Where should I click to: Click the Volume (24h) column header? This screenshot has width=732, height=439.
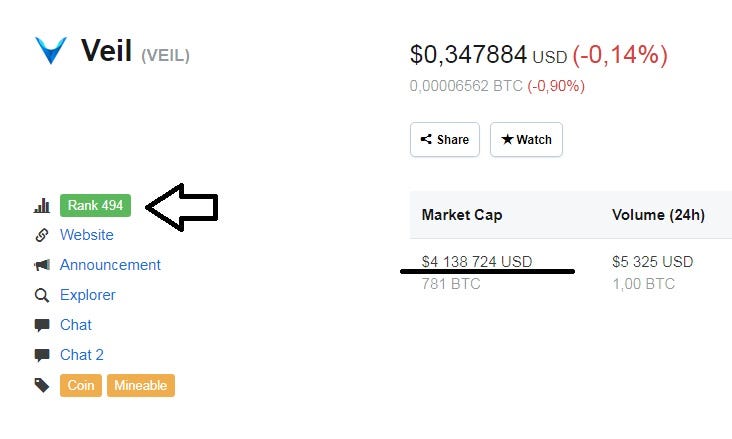[x=658, y=215]
